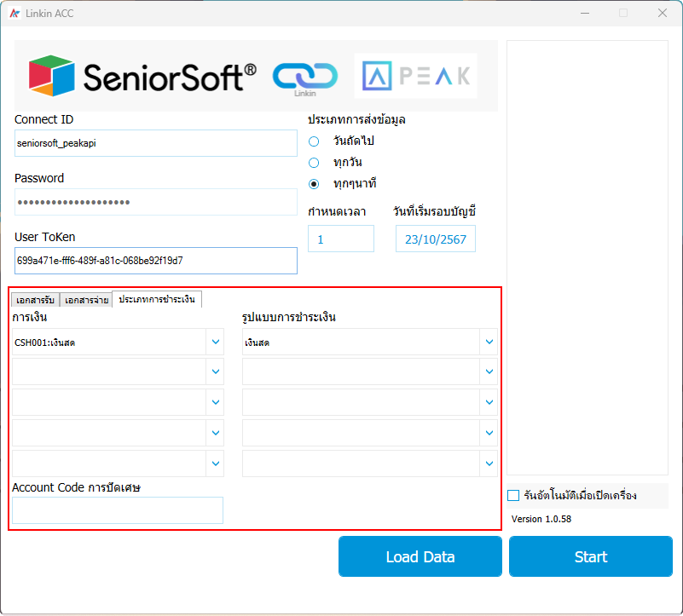
Task: Click the กำหนดเวลา value field
Action: (x=341, y=239)
